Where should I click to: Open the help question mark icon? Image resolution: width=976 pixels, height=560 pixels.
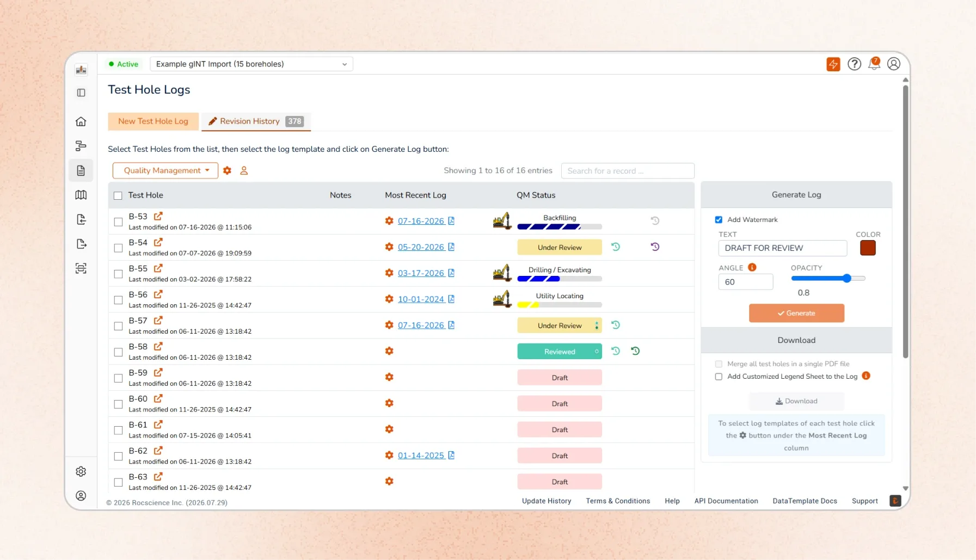[854, 64]
